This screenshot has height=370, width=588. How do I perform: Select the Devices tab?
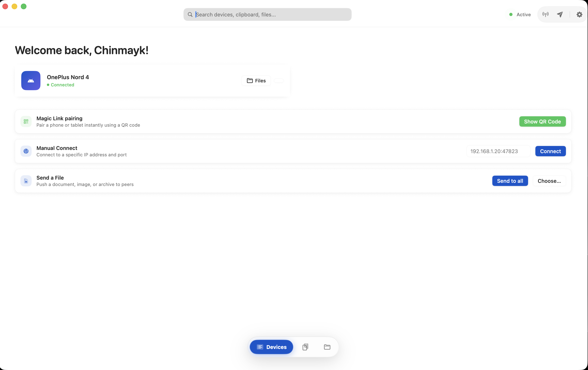click(271, 347)
